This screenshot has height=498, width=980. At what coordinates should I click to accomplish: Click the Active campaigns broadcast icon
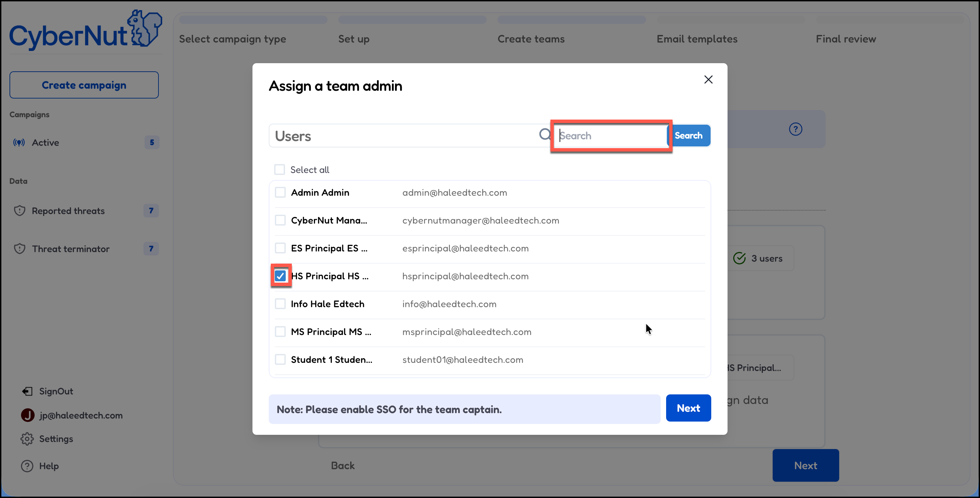[x=19, y=142]
